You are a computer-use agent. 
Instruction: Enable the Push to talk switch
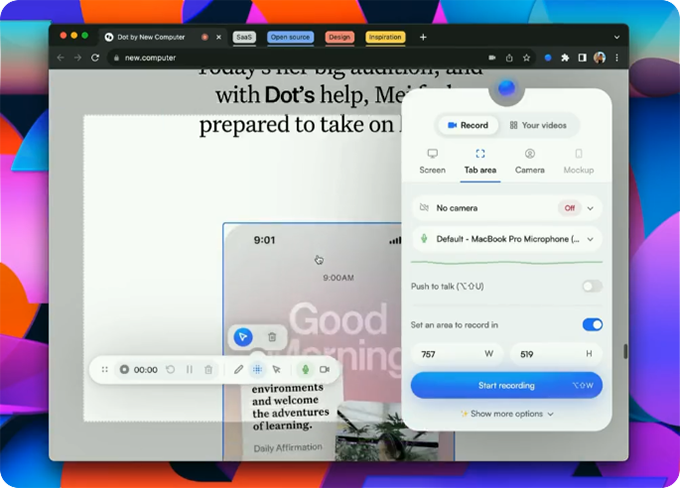[x=592, y=286]
